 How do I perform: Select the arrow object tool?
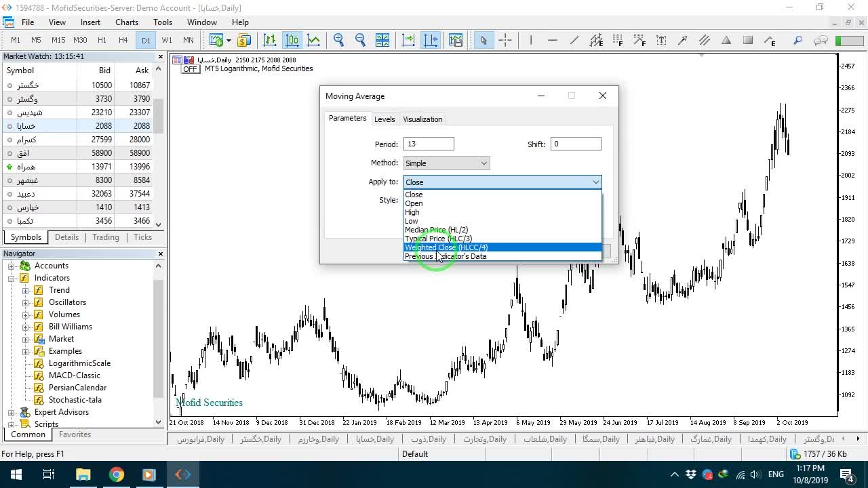tap(683, 40)
